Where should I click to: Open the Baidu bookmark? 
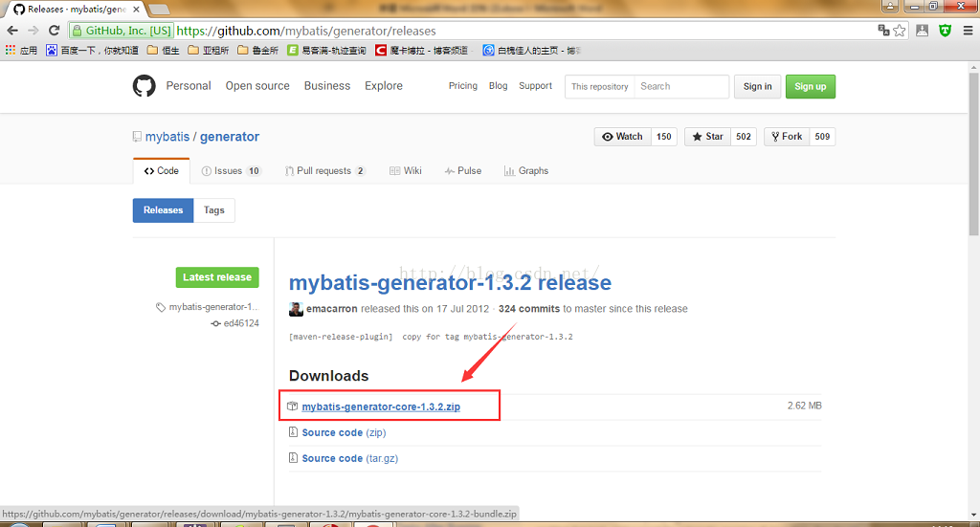[x=92, y=50]
